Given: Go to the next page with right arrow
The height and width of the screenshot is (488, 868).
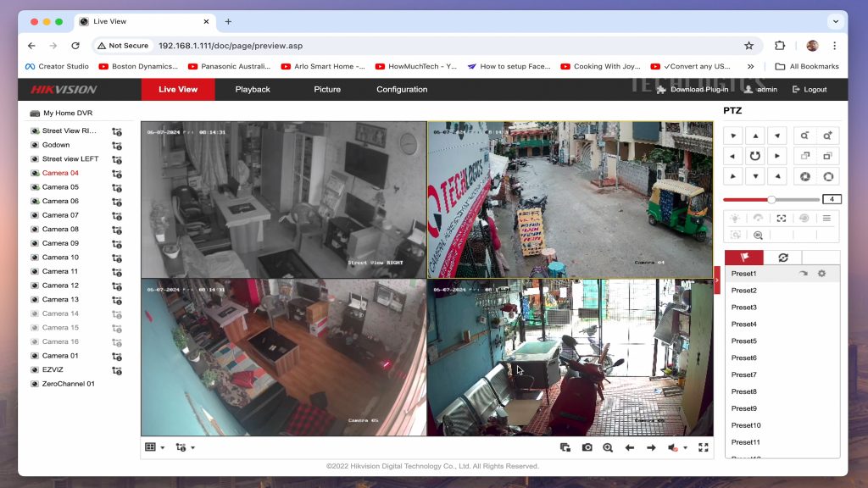Looking at the screenshot, I should (x=651, y=447).
